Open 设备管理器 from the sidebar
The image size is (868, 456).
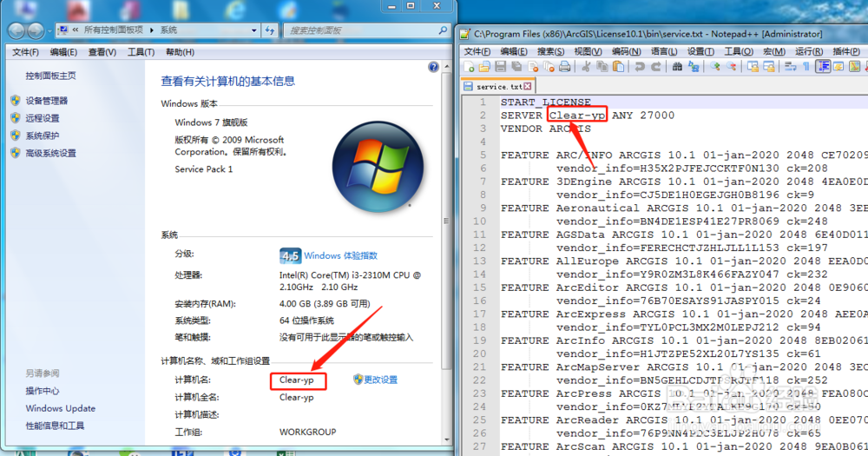coord(47,101)
